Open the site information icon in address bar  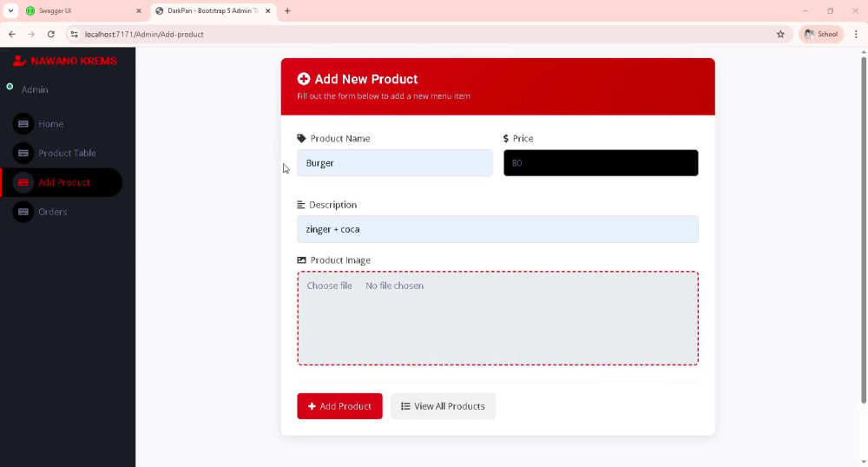coord(74,35)
